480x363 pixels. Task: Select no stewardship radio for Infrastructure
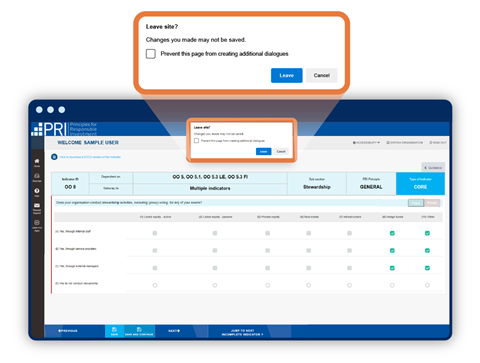pyautogui.click(x=349, y=285)
